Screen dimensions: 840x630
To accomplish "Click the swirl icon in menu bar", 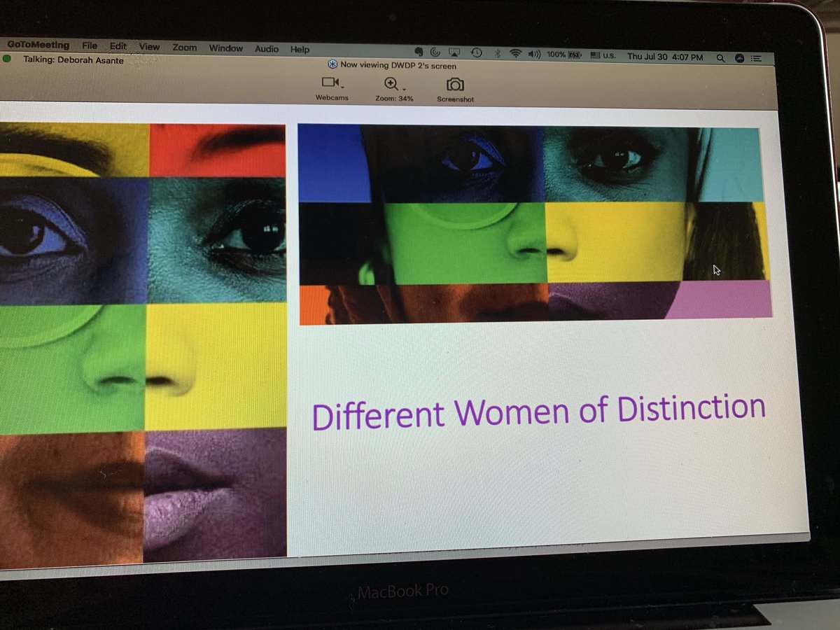I will (435, 52).
